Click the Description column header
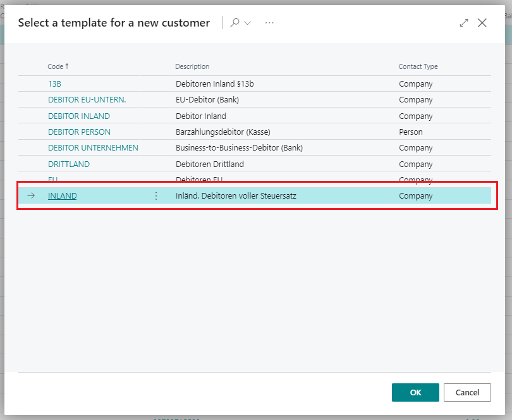512x420 pixels. [x=192, y=66]
